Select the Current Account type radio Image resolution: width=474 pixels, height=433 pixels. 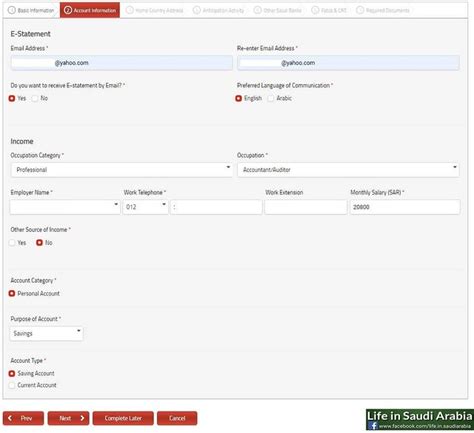point(12,385)
